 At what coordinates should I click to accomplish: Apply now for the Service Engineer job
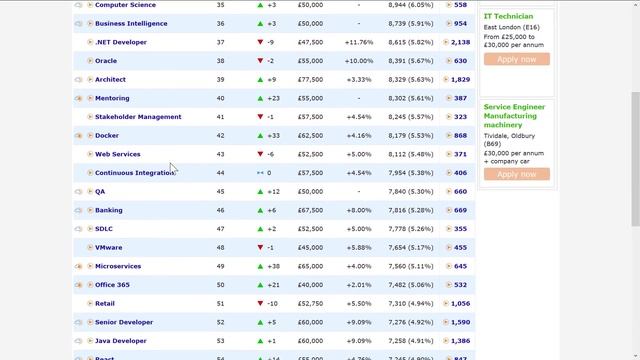pos(517,174)
